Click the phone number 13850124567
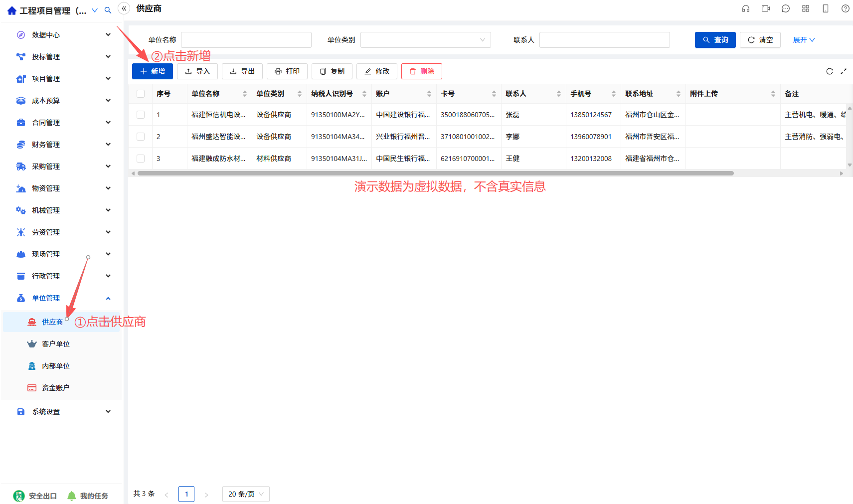The width and height of the screenshot is (853, 504). [x=591, y=115]
